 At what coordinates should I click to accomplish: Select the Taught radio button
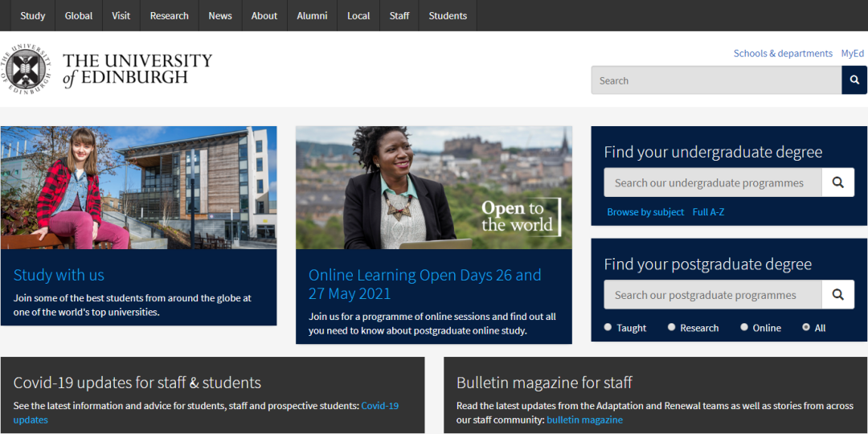tap(608, 327)
